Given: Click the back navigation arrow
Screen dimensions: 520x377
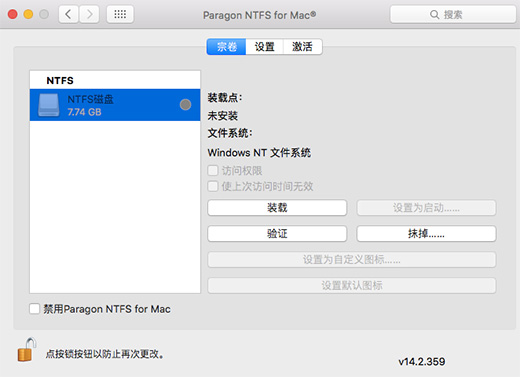Looking at the screenshot, I should pos(68,14).
